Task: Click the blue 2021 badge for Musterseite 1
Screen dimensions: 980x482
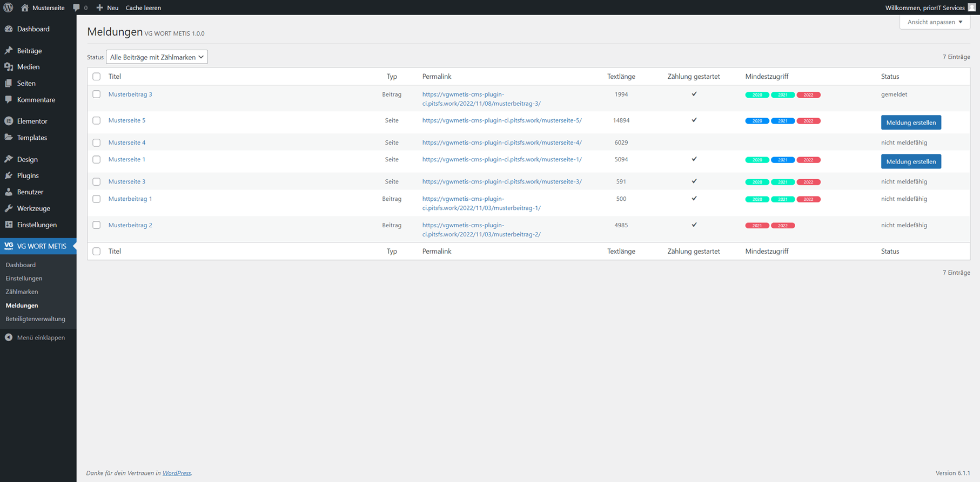Action: pyautogui.click(x=783, y=160)
